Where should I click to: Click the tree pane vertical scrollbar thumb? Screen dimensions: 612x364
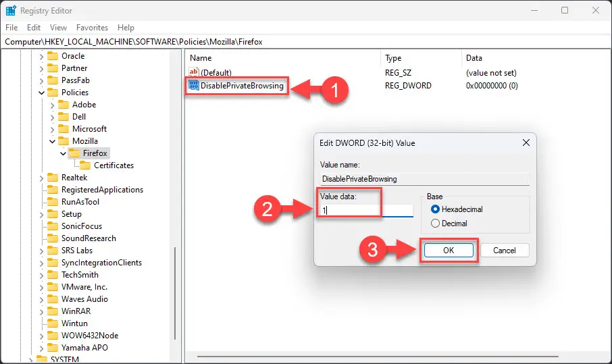[175, 293]
